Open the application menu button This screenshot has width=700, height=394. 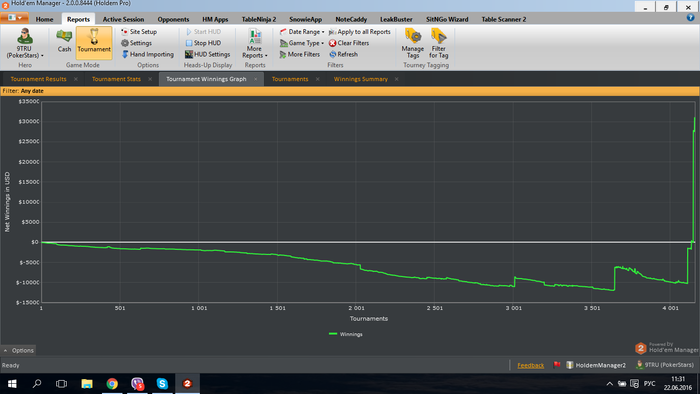click(x=15, y=18)
